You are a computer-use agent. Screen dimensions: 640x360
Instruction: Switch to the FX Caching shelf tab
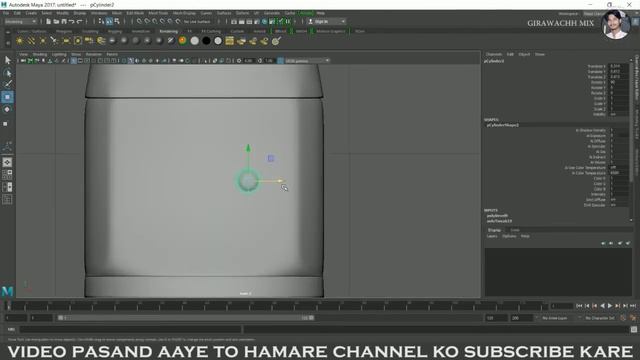click(211, 31)
